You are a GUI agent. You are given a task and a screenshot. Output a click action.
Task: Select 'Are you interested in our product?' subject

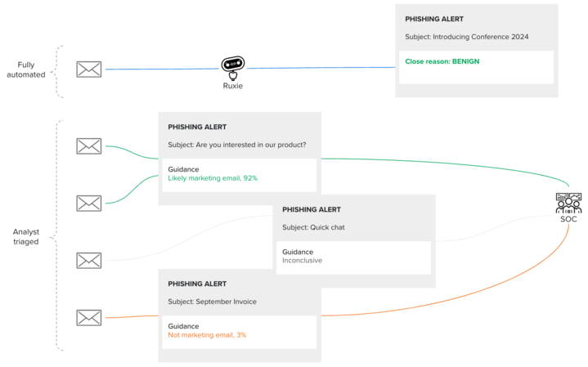(251, 145)
